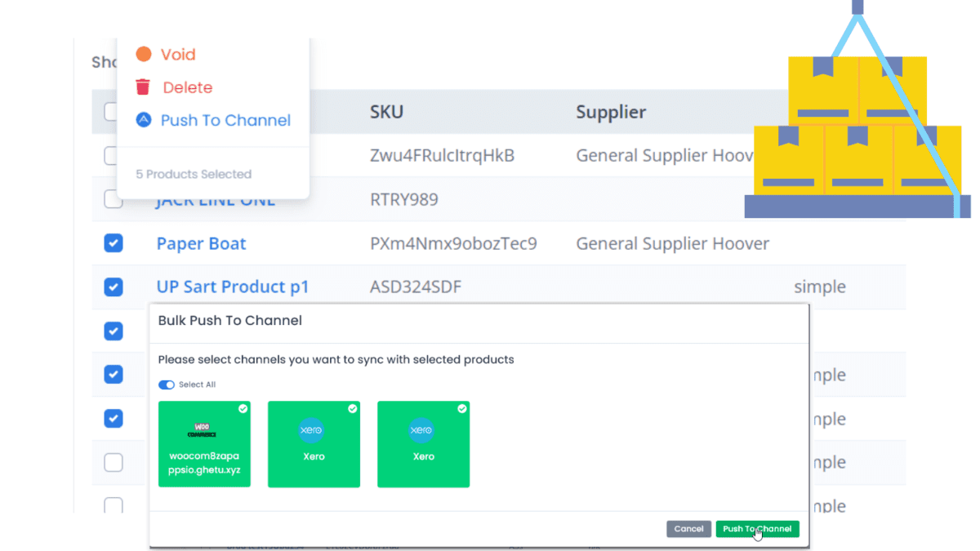Click checkmark badge on second Xero tile
Image resolution: width=980 pixels, height=551 pixels.
tap(461, 409)
